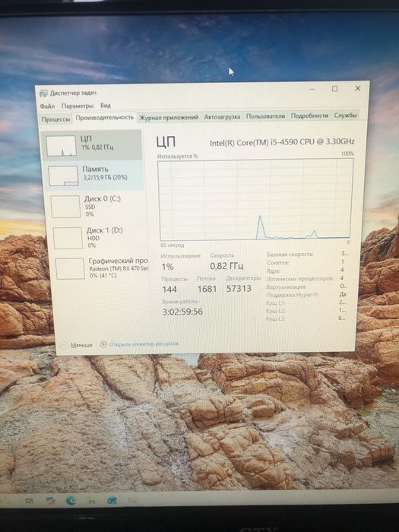Click the Поддержка Hyper-V label
Viewport: 399px width, 532px height.
[292, 295]
